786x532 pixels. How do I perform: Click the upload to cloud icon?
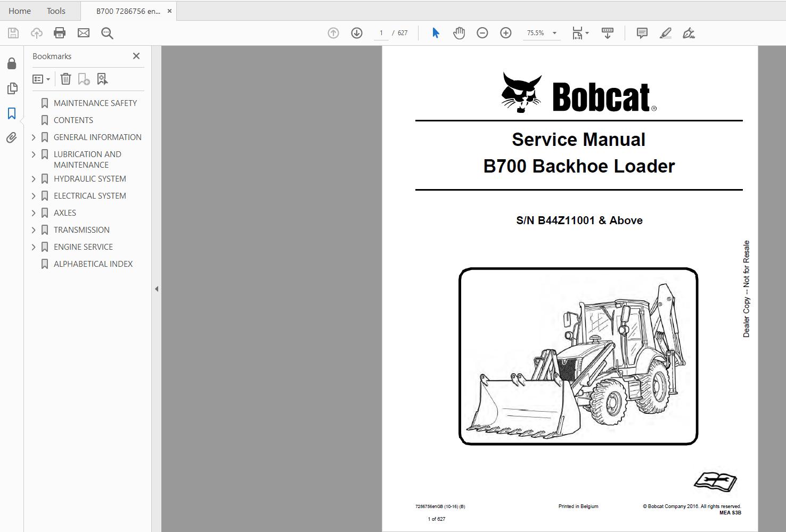click(37, 33)
